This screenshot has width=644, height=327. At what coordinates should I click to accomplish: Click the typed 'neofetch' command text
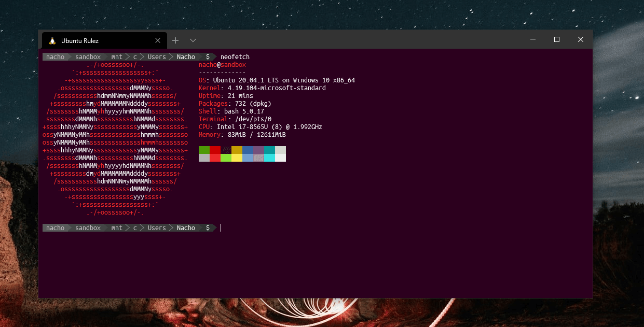click(235, 57)
